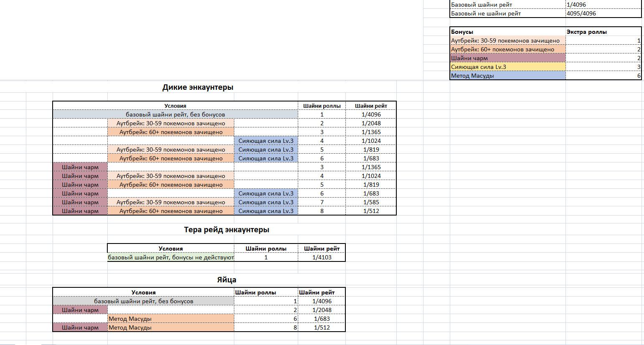Select 'Шайни чарм' cell in the 1/585 row
The height and width of the screenshot is (345, 644).
pyautogui.click(x=80, y=202)
